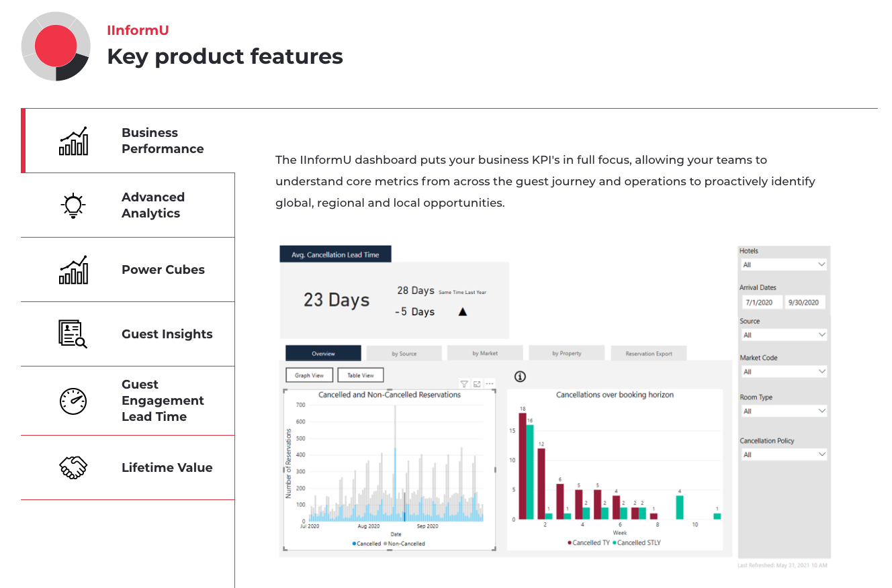Click the IInformU red title text
This screenshot has width=892, height=588.
(x=138, y=30)
